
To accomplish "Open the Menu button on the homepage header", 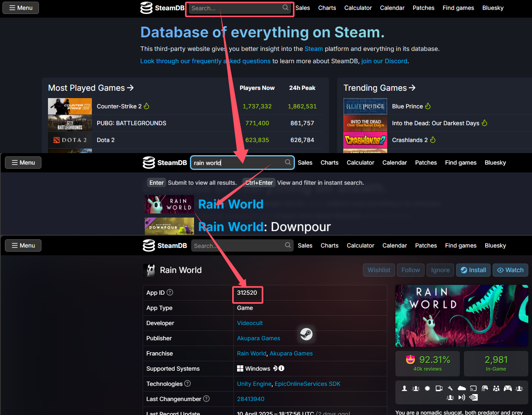I will click(21, 8).
